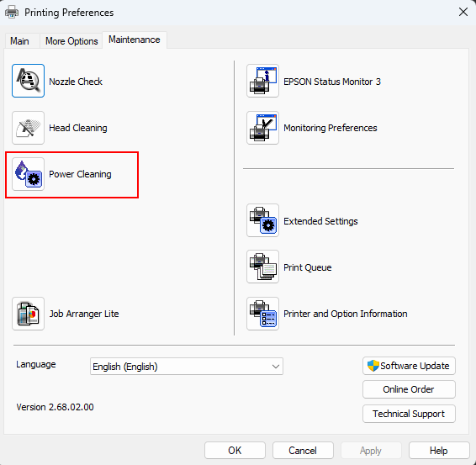The image size is (476, 465).
Task: Open the Monitoring Preferences icon
Action: pos(263,128)
